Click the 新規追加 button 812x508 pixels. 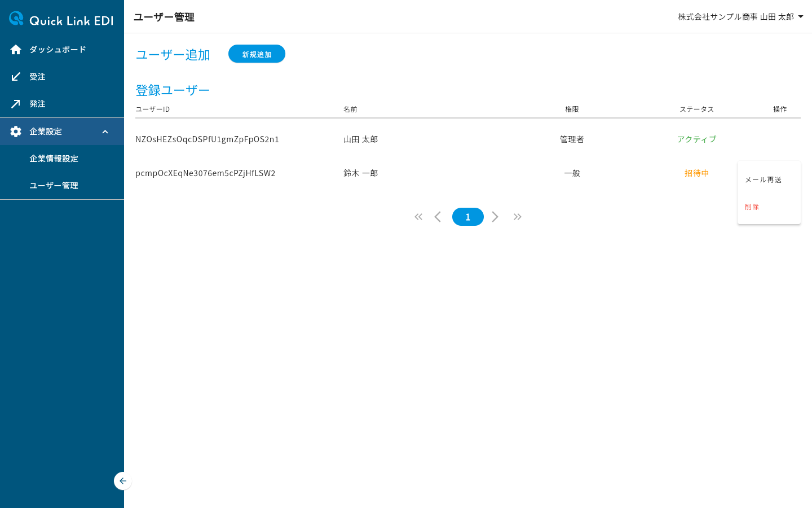257,54
